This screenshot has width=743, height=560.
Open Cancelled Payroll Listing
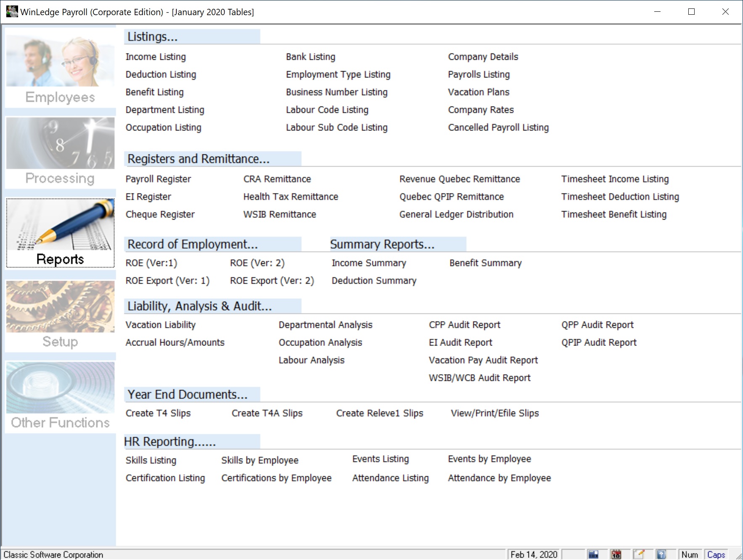[x=498, y=127]
